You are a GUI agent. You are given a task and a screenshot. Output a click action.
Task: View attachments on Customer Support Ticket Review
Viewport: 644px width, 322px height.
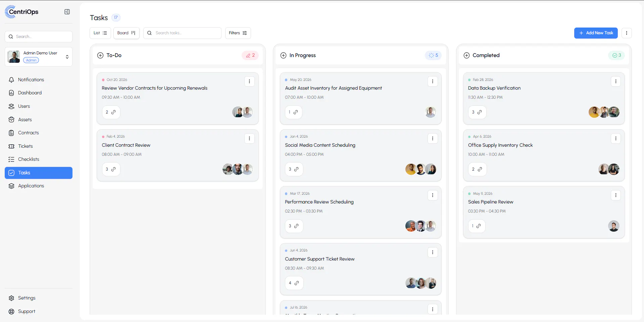point(294,283)
